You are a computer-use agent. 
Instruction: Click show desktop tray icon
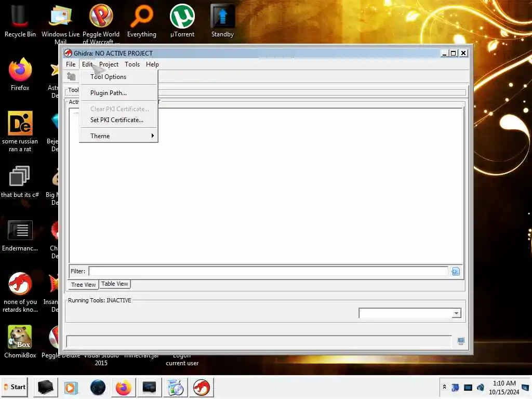526,387
